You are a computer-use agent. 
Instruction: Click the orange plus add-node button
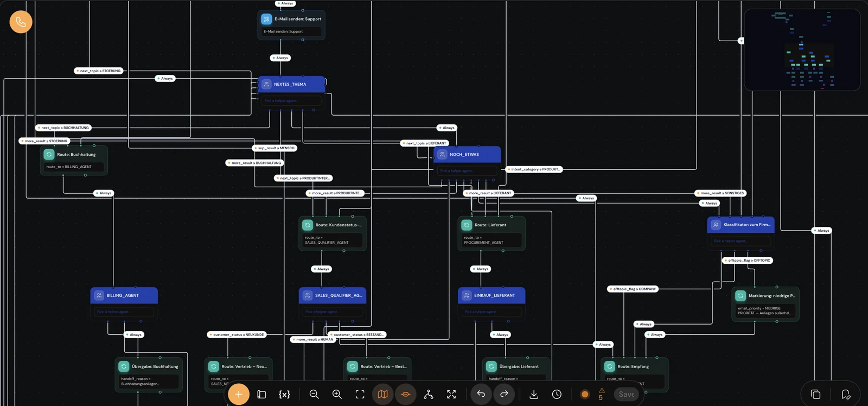239,394
